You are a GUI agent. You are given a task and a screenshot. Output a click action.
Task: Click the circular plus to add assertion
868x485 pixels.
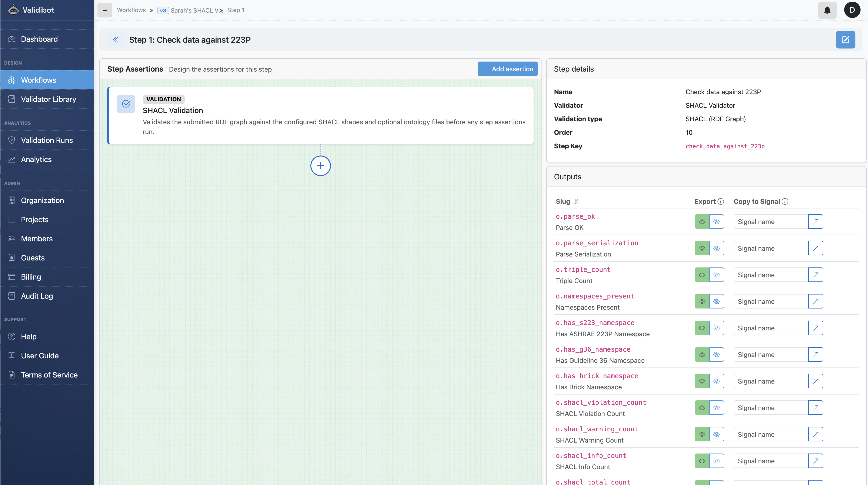pos(320,166)
